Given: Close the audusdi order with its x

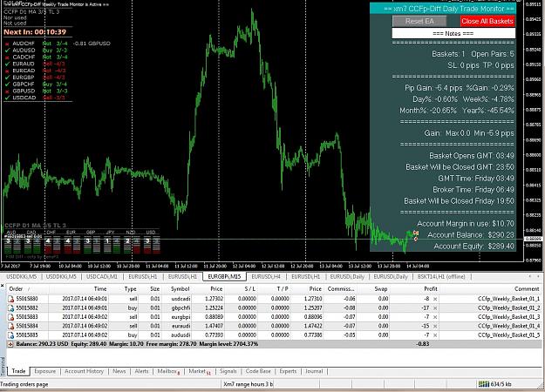Looking at the screenshot, I should point(435,335).
